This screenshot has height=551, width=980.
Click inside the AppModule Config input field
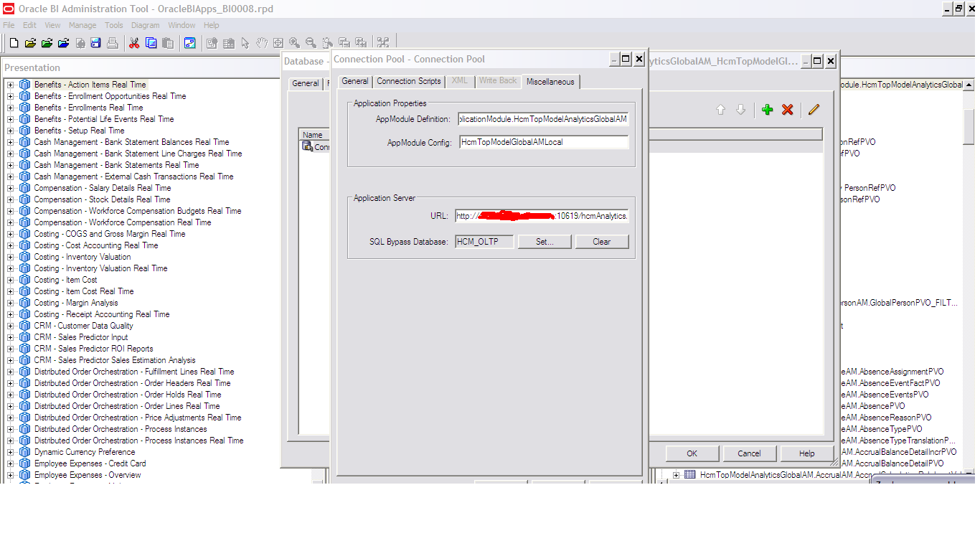point(543,141)
